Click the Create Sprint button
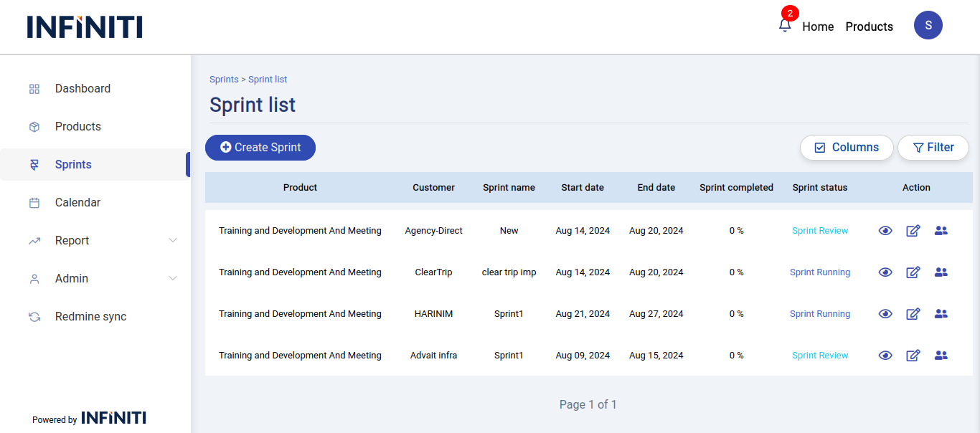This screenshot has width=980, height=433. (x=260, y=148)
